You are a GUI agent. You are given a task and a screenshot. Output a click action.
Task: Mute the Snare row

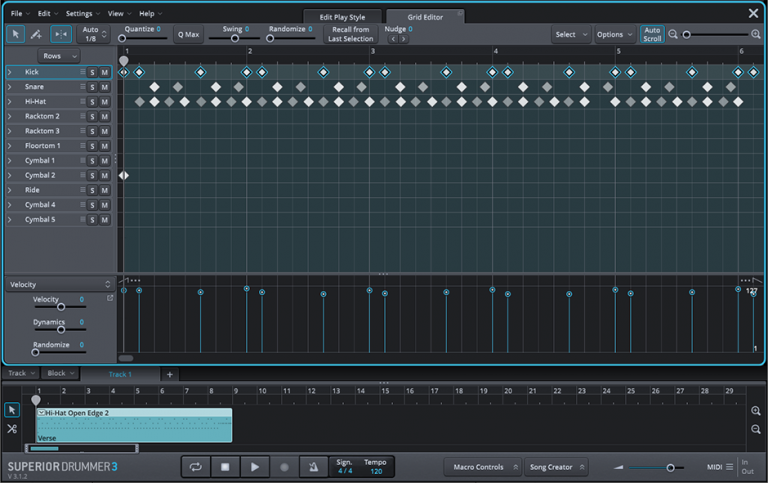coord(104,87)
